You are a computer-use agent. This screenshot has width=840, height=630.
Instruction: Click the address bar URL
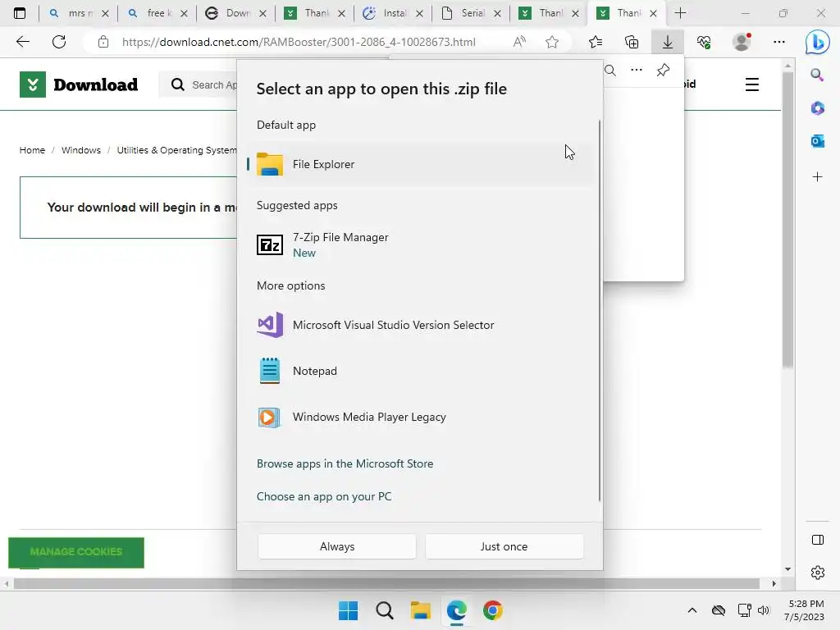pyautogui.click(x=299, y=42)
